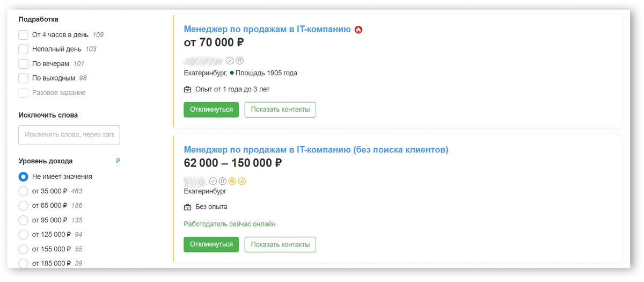Click the fire icon beside first vacancy title
The height and width of the screenshot is (282, 644).
(359, 30)
